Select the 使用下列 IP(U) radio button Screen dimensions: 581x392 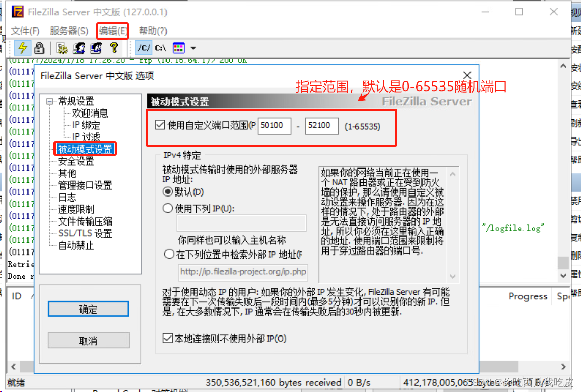coord(168,208)
